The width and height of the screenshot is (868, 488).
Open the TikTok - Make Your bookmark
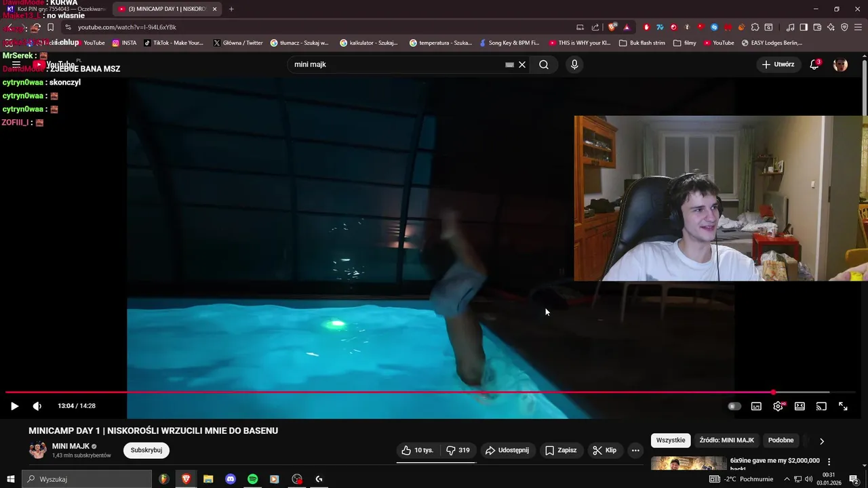pos(174,43)
